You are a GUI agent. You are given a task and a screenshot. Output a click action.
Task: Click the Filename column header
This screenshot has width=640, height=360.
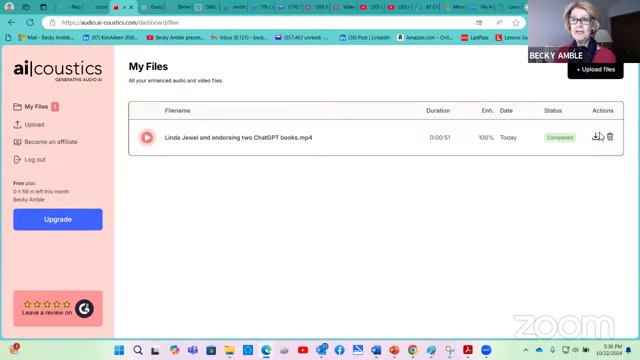[177, 111]
